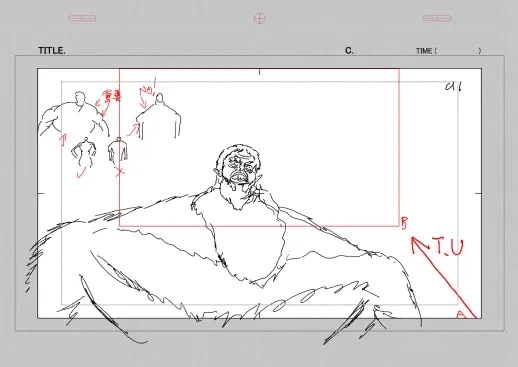Click the red kanji note beside muscular sketch

pyautogui.click(x=111, y=97)
